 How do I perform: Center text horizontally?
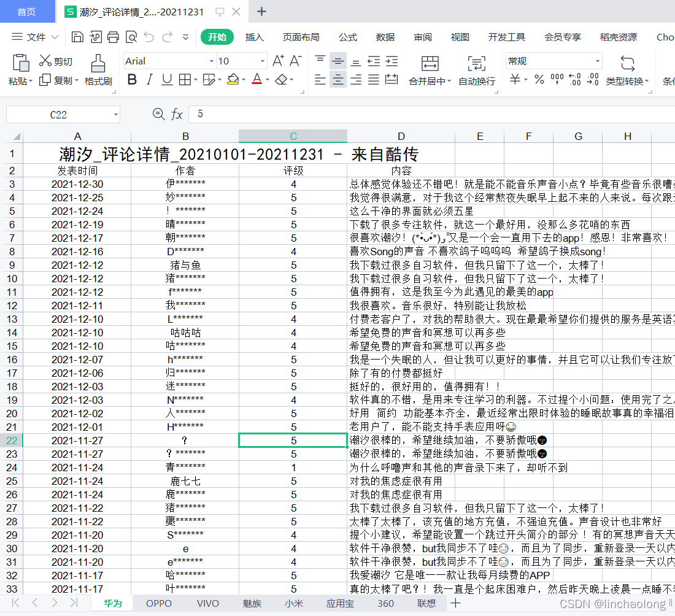[338, 80]
